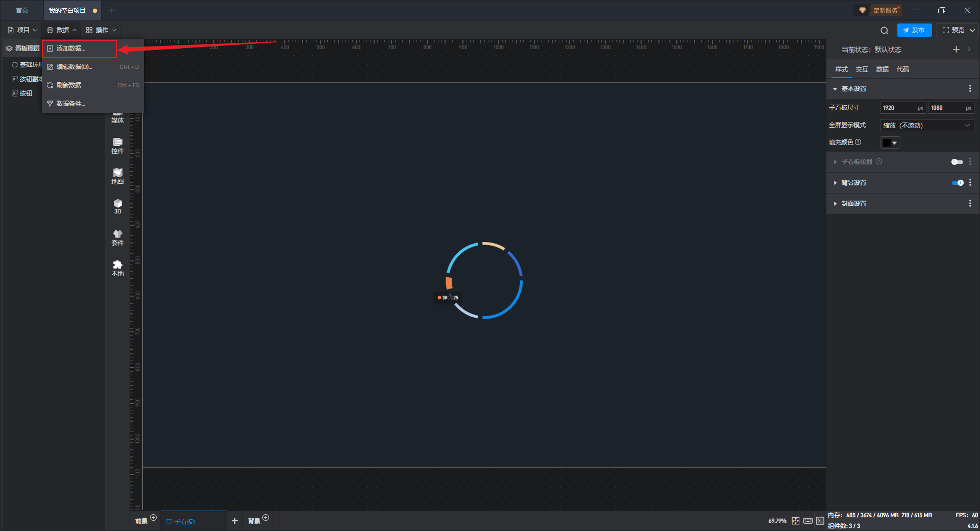The height and width of the screenshot is (531, 980).
Task: Click the 发布 publish button
Action: point(914,30)
